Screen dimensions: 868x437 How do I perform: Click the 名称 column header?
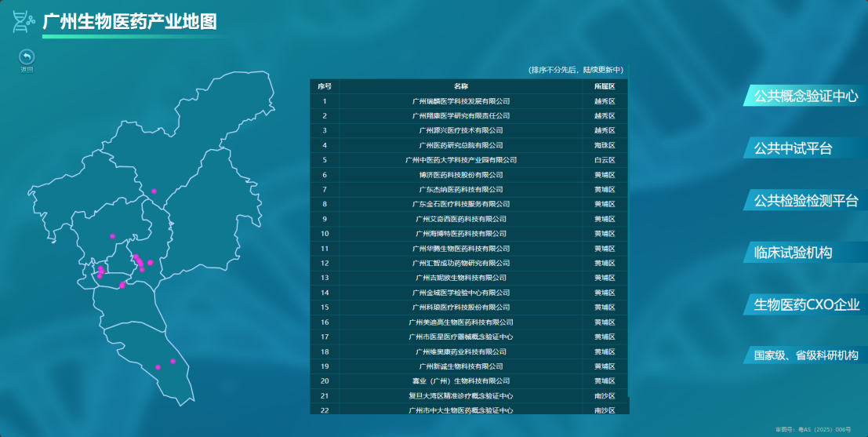click(460, 86)
